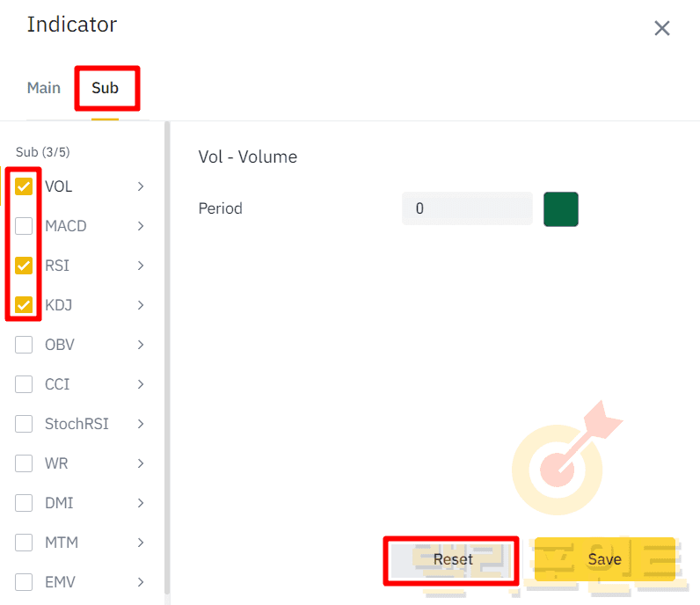The height and width of the screenshot is (605, 700).
Task: Click the Period input field
Action: [467, 209]
